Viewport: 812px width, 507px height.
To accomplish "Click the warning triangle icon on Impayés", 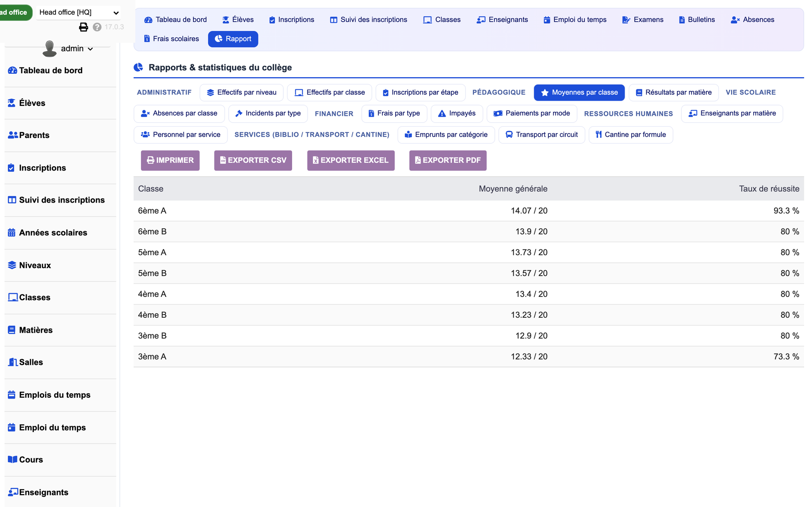I will 442,113.
